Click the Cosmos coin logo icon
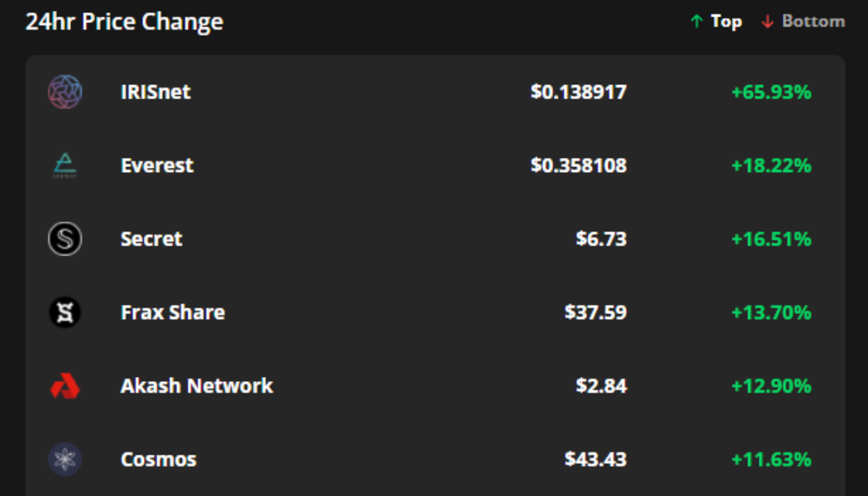This screenshot has width=868, height=496. coord(64,460)
